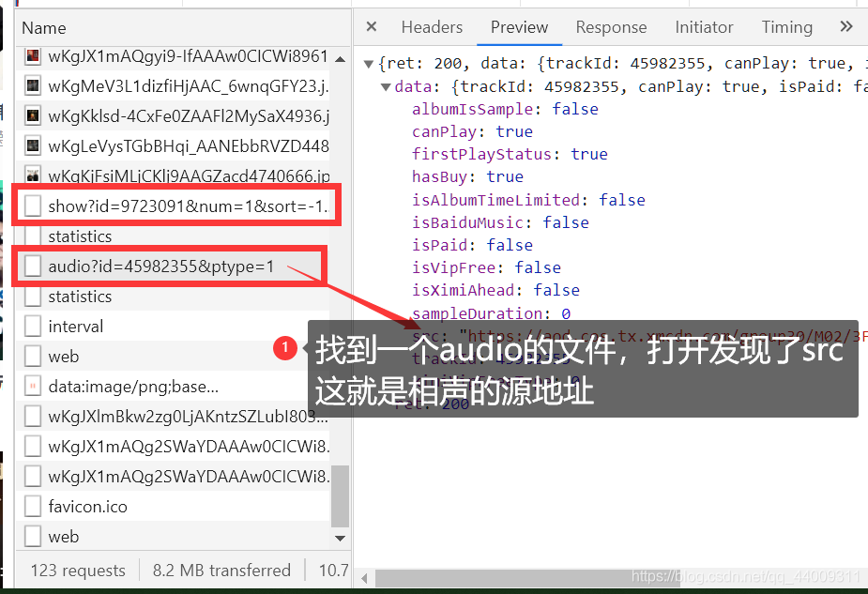This screenshot has height=594, width=868.
Task: Select the wKgKklsd-4CxFe0ZAAFl2MySaX4936 image request
Action: pos(173,115)
